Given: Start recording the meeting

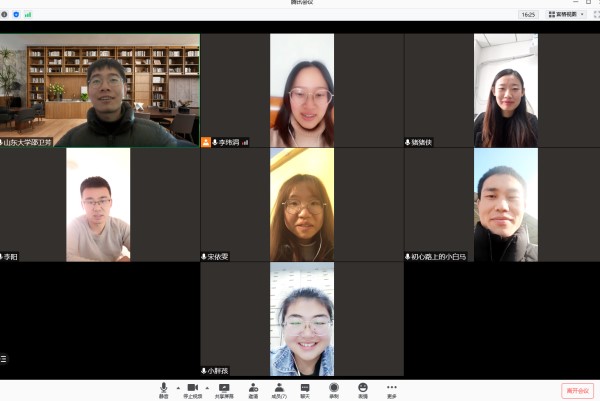Looking at the screenshot, I should pos(334,388).
